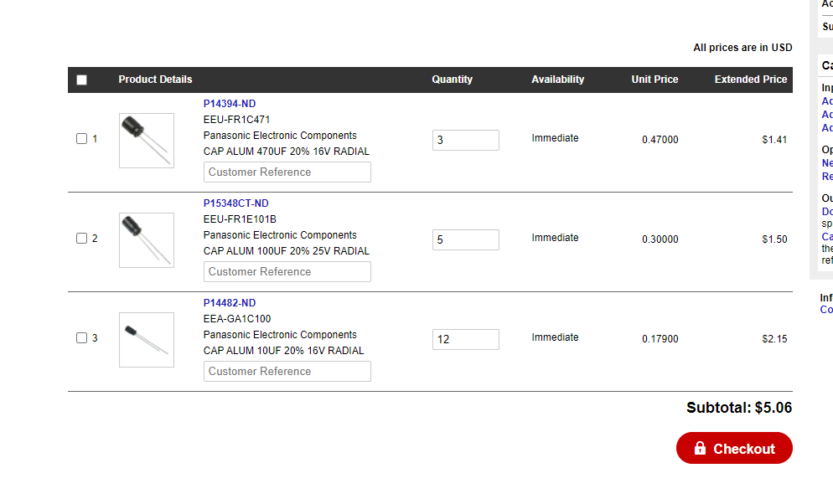Tick the select-all checkbox in header
Viewport: 833px width, 504px height.
(81, 80)
